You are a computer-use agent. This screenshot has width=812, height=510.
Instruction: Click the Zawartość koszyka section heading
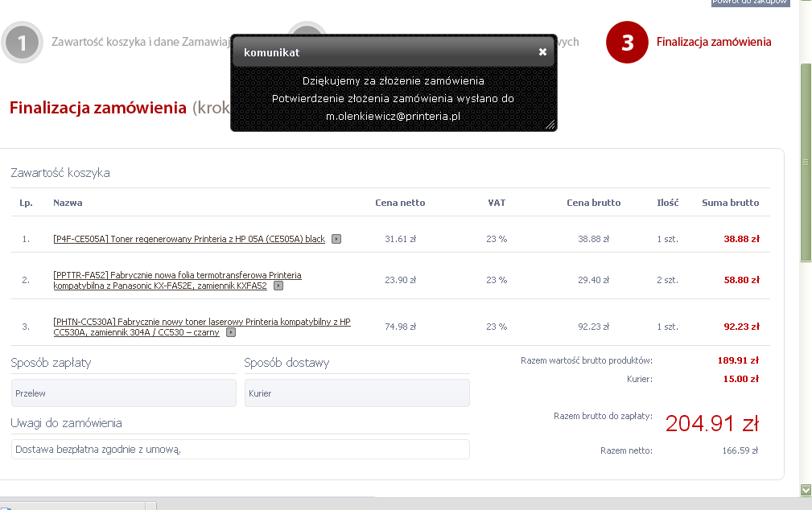[x=60, y=172]
